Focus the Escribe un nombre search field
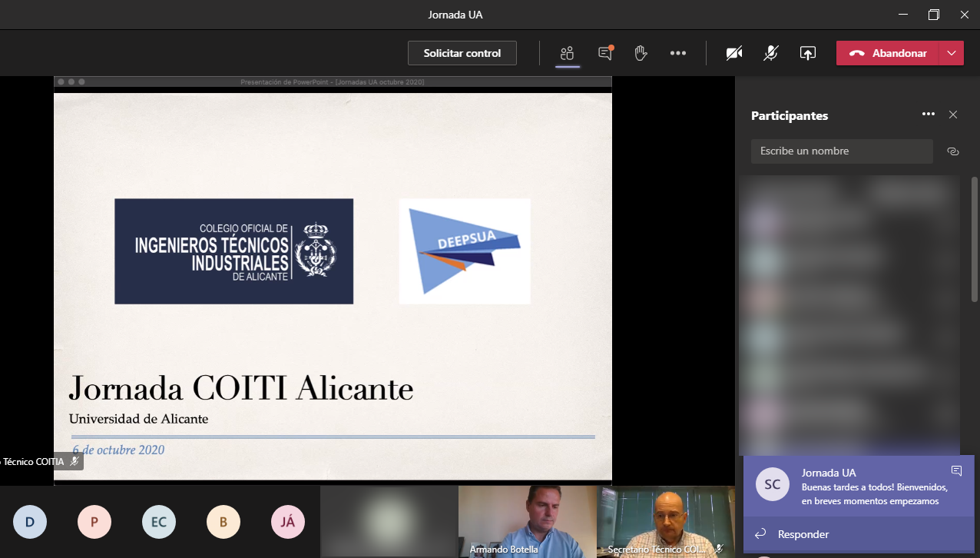 [842, 151]
